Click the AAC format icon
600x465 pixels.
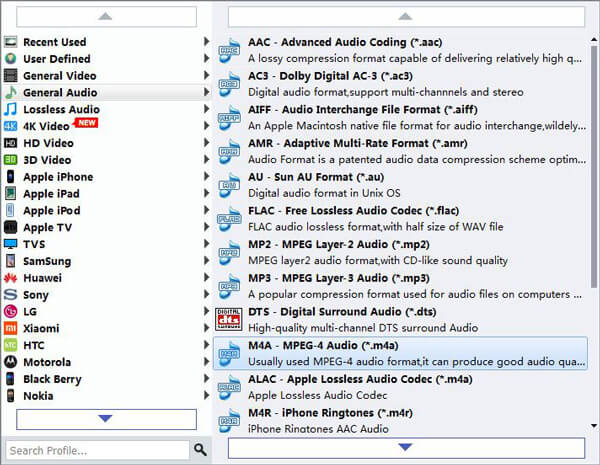228,50
